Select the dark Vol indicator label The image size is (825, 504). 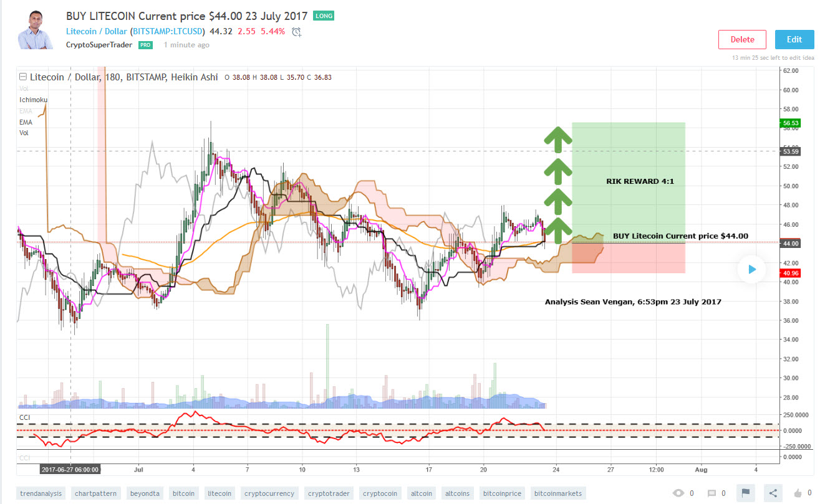pyautogui.click(x=24, y=133)
